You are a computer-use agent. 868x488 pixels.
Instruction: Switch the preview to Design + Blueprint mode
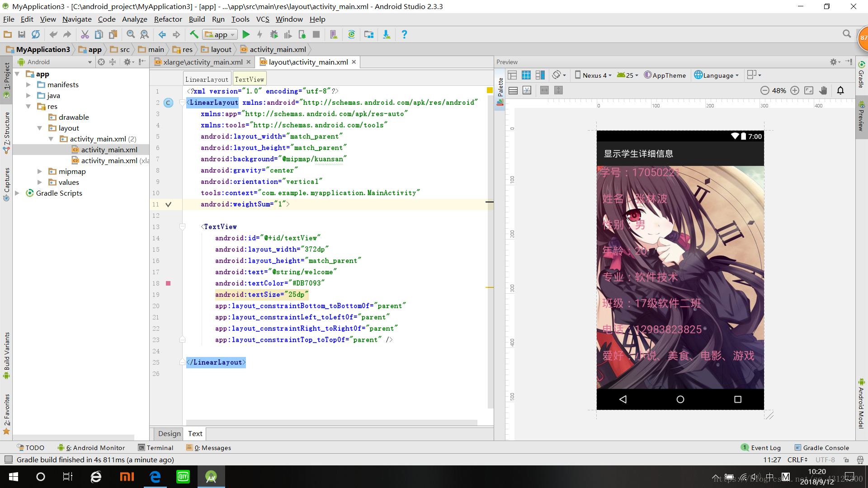(540, 75)
